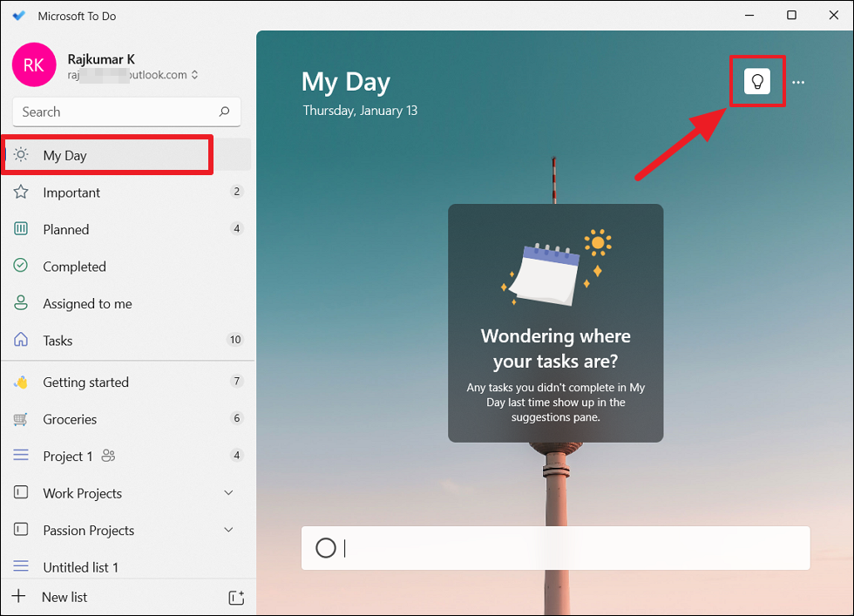Open the My Day more options ellipsis
This screenshot has height=616, width=854.
click(x=798, y=82)
